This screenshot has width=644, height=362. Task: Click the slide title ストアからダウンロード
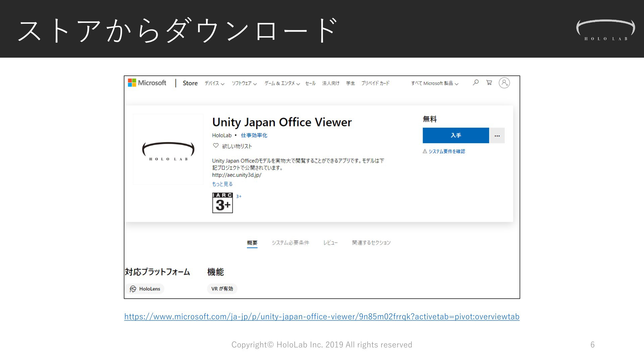(178, 30)
